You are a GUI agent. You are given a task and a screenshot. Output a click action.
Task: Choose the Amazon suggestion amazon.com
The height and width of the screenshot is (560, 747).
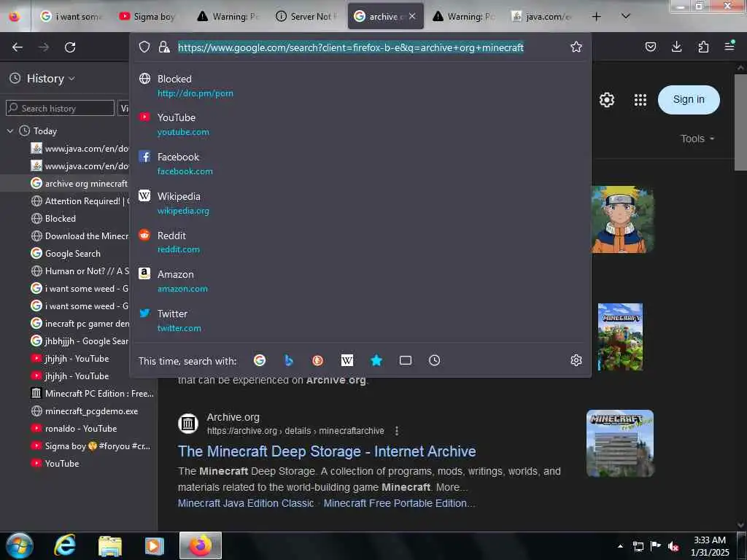(x=360, y=281)
